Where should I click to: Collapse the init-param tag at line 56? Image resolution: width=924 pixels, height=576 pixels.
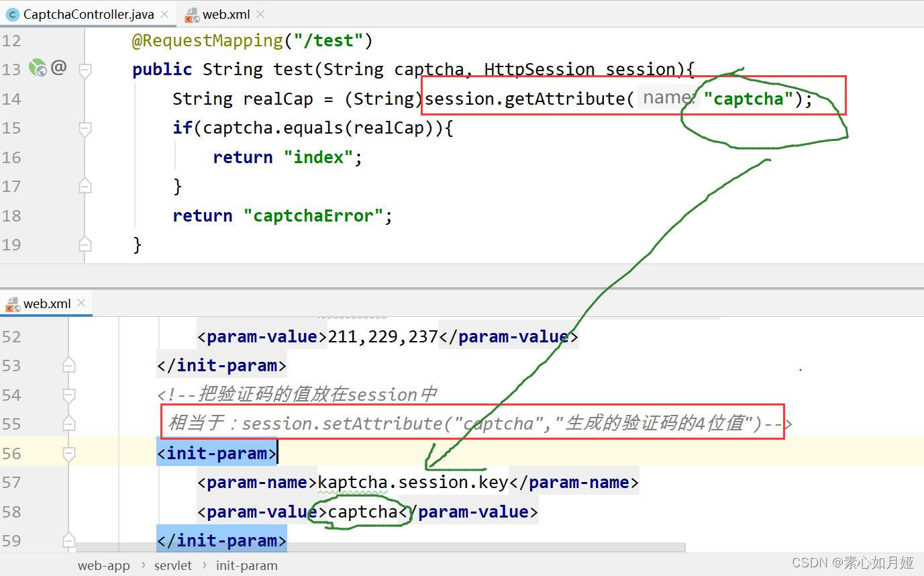69,454
